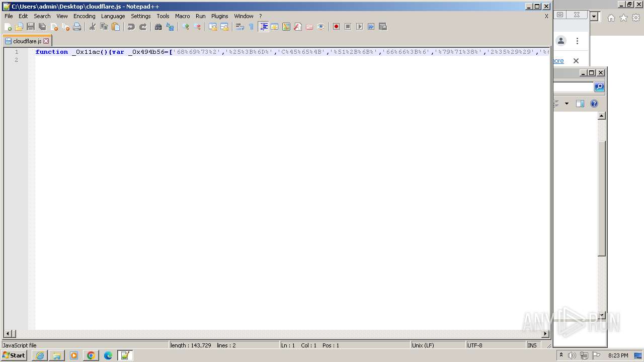Viewport: 644px width, 362px height.
Task: Open Folder as Workspace toolbar icon
Action: [309, 27]
